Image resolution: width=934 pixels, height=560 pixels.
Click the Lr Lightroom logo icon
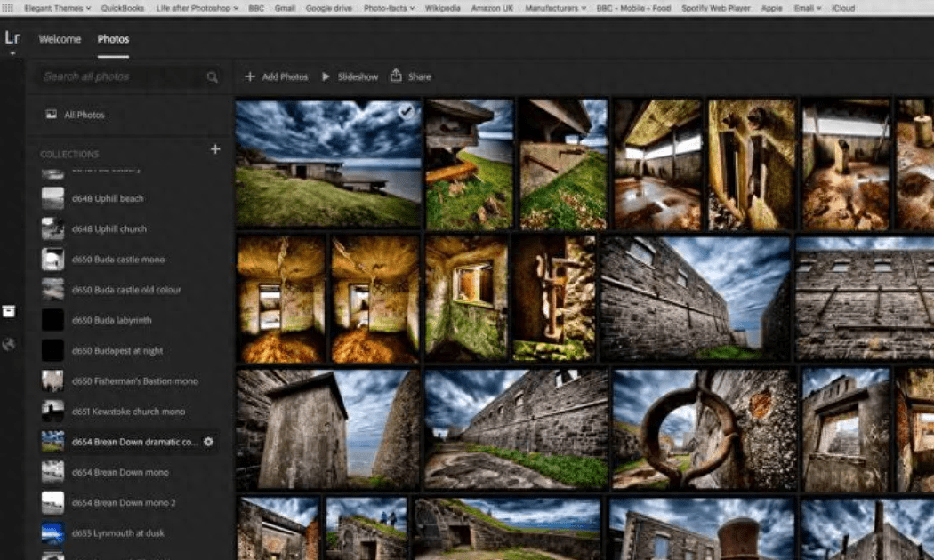pos(12,38)
